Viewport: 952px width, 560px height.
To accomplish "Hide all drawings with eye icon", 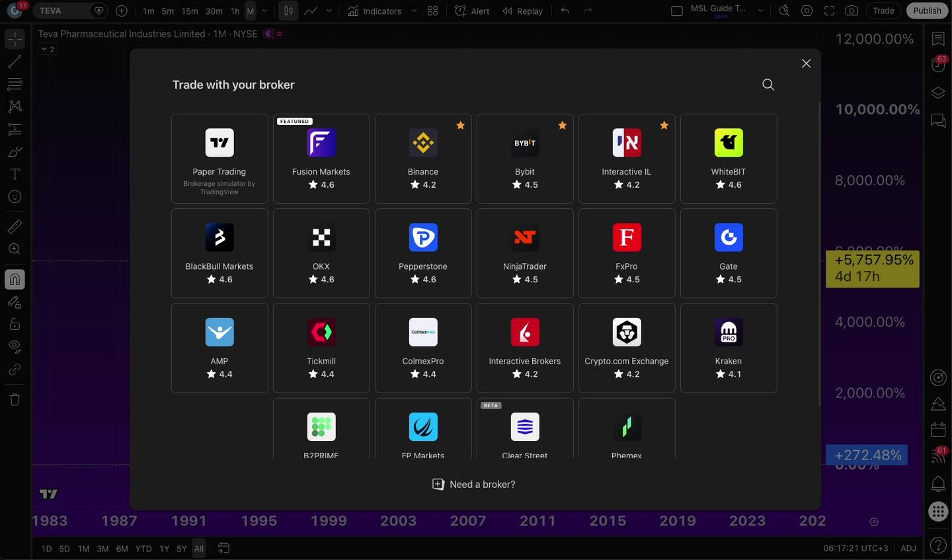I will pos(15,346).
